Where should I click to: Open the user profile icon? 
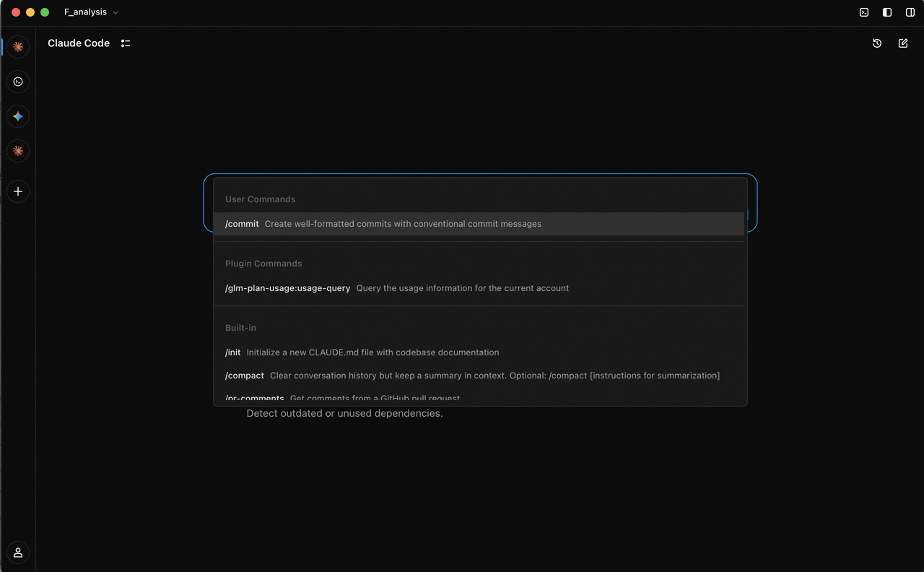18,552
